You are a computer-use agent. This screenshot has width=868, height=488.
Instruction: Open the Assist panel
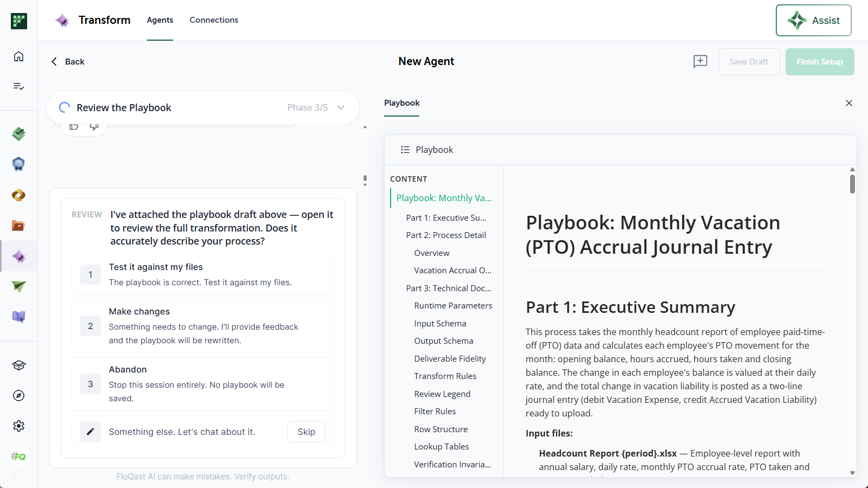point(813,21)
